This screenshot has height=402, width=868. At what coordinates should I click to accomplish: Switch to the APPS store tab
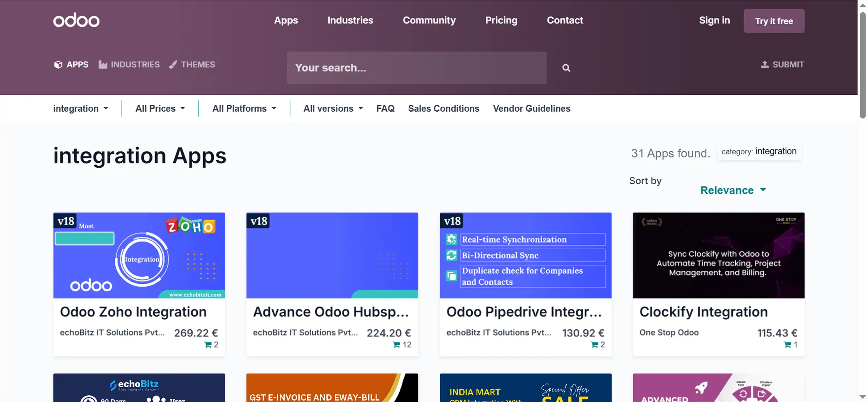[71, 65]
